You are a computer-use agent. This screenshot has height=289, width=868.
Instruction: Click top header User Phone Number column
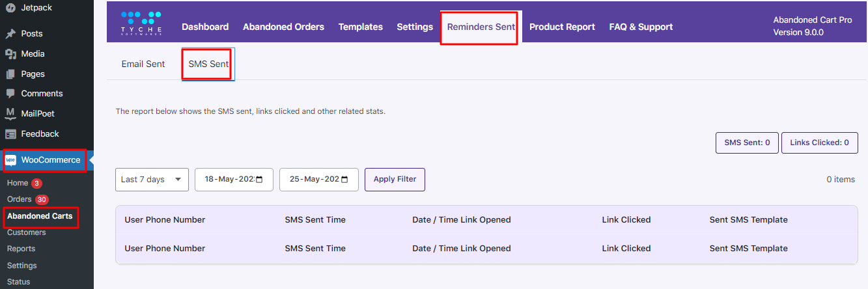click(x=165, y=219)
